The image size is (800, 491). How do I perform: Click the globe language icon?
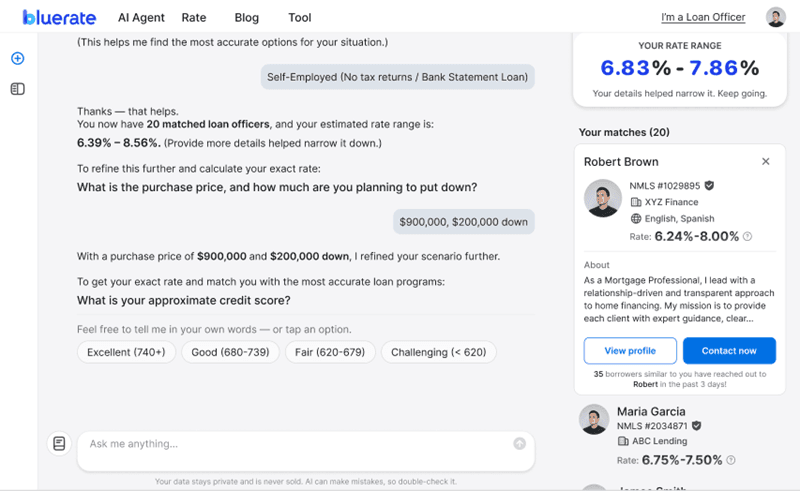636,218
